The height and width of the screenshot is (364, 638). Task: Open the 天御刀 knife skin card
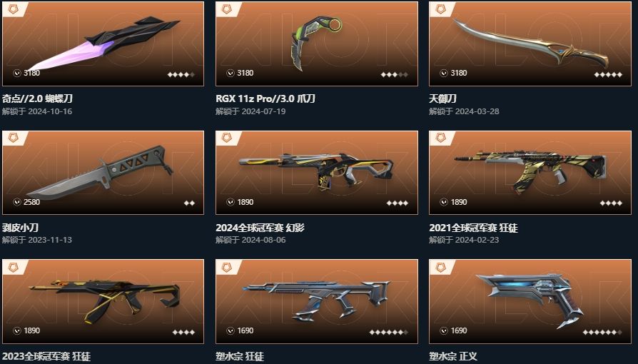click(x=530, y=44)
